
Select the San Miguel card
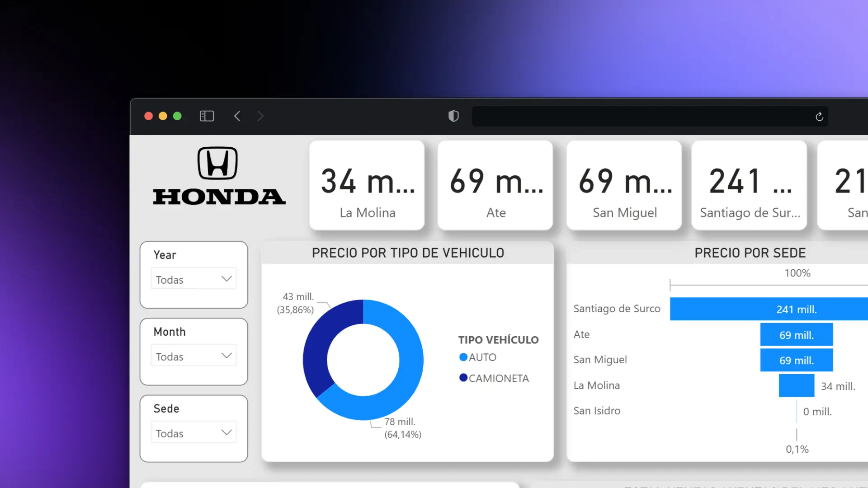pyautogui.click(x=624, y=185)
